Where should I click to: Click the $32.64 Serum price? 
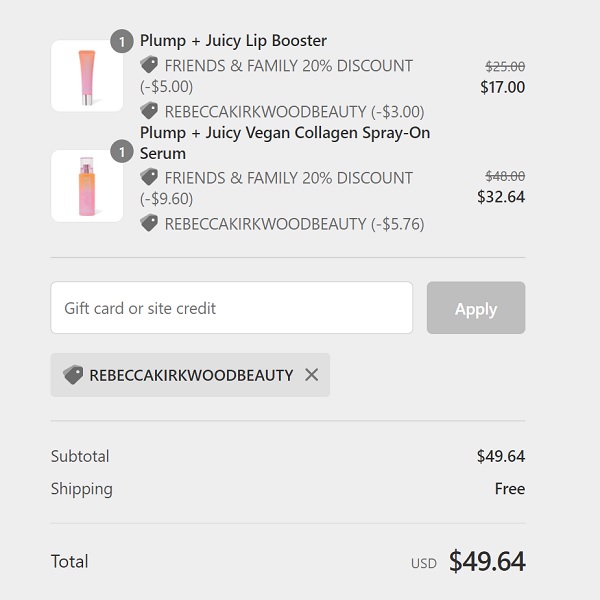[501, 197]
